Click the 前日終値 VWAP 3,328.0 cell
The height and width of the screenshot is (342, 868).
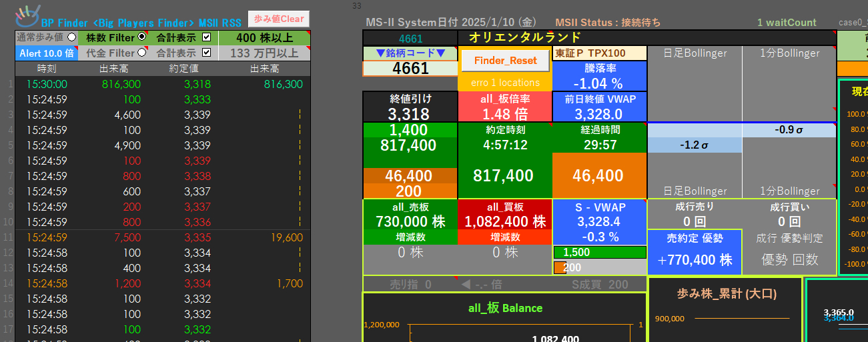[600, 107]
